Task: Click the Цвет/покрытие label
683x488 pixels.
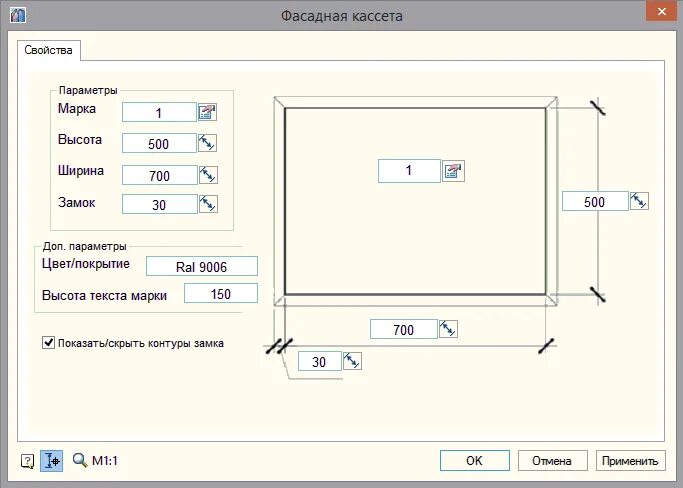Action: (86, 264)
